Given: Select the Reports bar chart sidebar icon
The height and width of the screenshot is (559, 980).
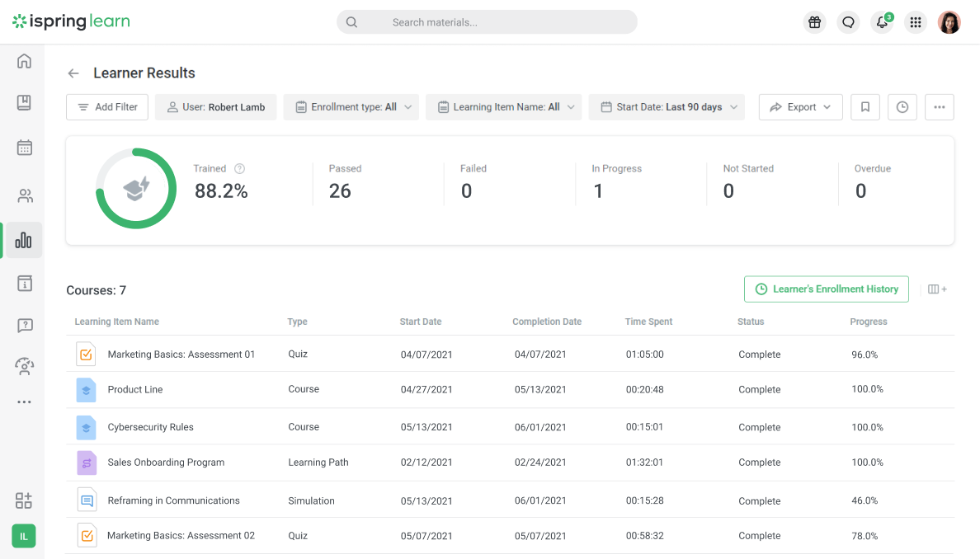Looking at the screenshot, I should tap(23, 240).
